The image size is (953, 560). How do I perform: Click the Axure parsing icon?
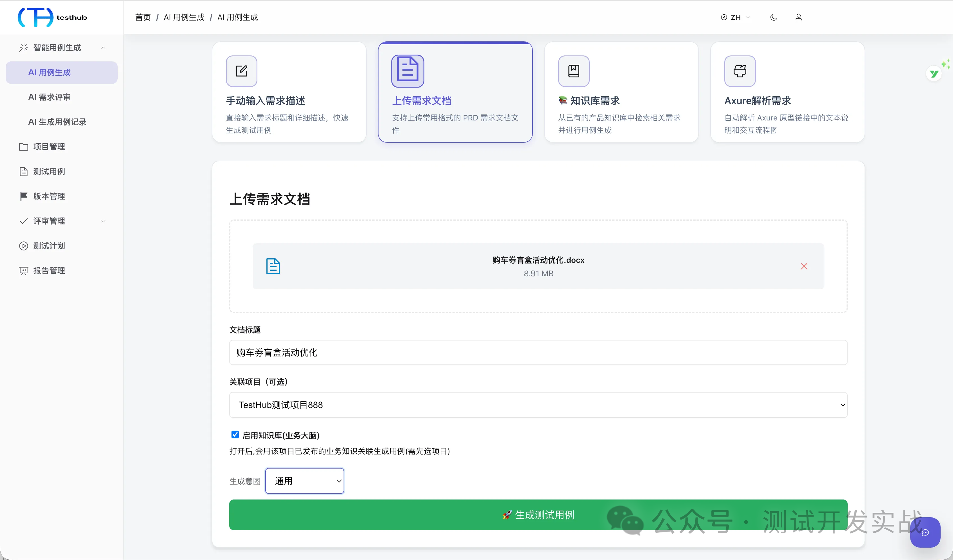coord(740,71)
